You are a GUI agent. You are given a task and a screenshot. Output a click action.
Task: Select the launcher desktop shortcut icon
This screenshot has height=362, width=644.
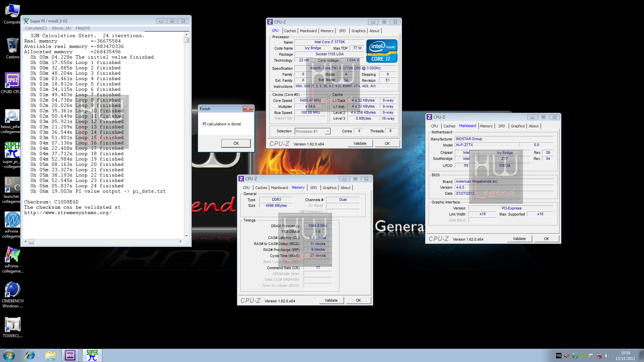coord(12,190)
